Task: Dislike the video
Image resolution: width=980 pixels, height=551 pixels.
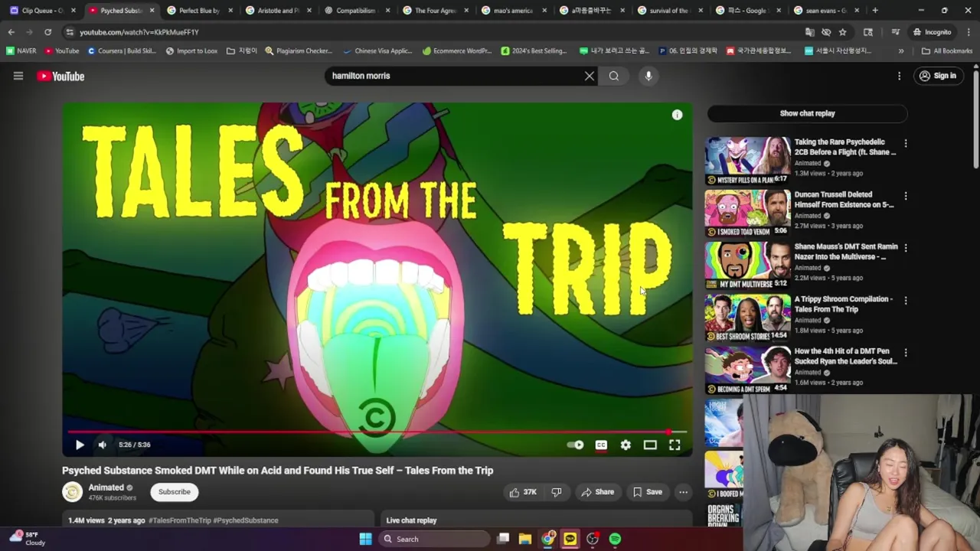Action: 557,492
